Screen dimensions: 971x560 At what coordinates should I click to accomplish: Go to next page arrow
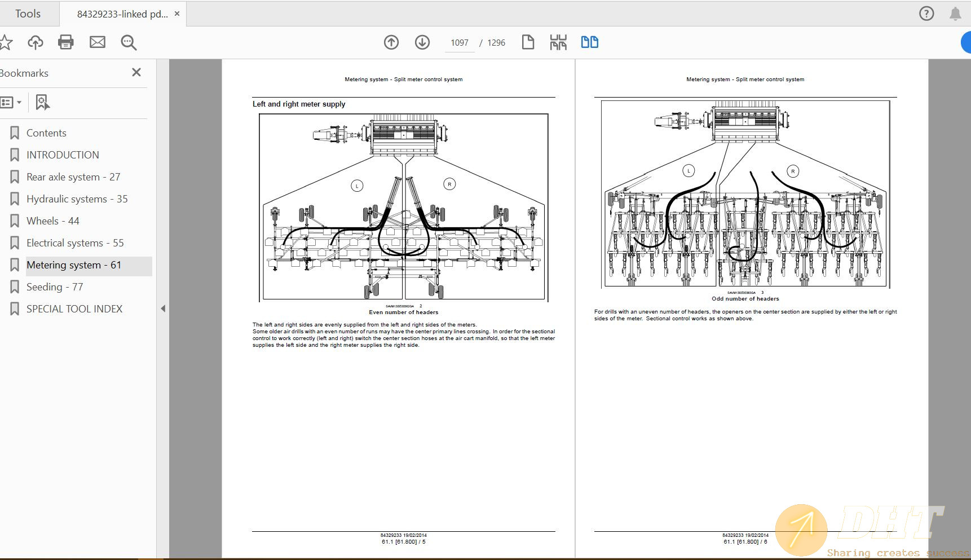coord(422,42)
